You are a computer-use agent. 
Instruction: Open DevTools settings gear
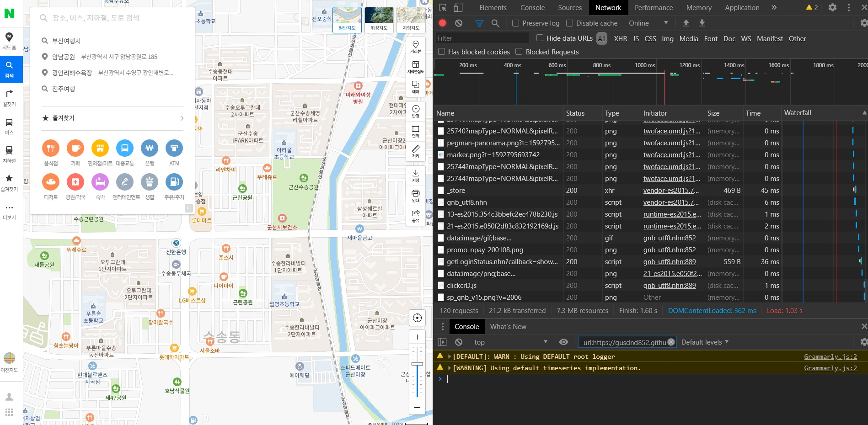point(832,7)
